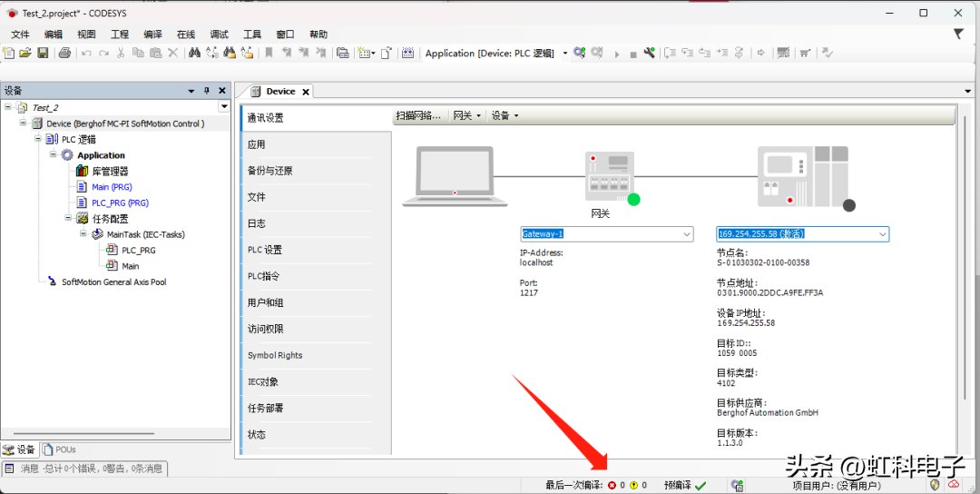Open project with the folder icon
The width and height of the screenshot is (980, 494).
pos(25,54)
